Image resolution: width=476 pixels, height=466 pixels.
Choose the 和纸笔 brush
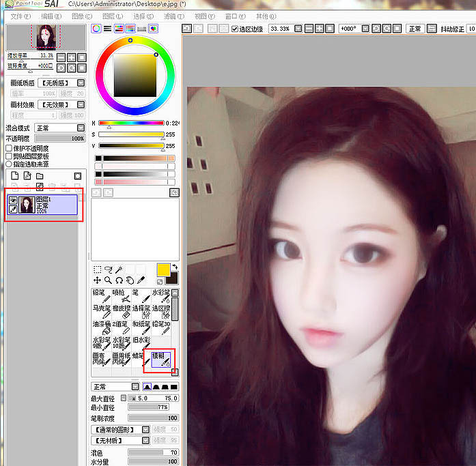[141, 327]
